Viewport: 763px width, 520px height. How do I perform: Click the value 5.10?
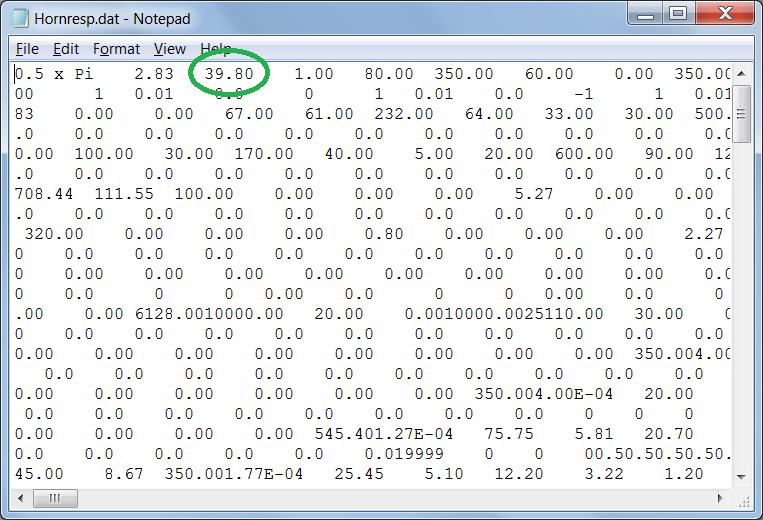[444, 473]
